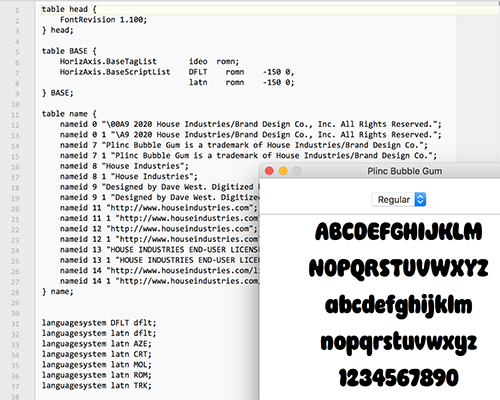
Task: Place cursor in FontRevision 1.100 line
Action: tap(103, 20)
